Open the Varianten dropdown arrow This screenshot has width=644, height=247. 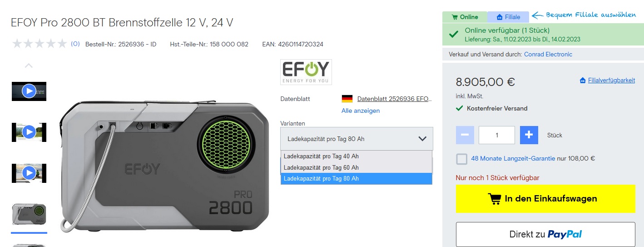(x=422, y=138)
